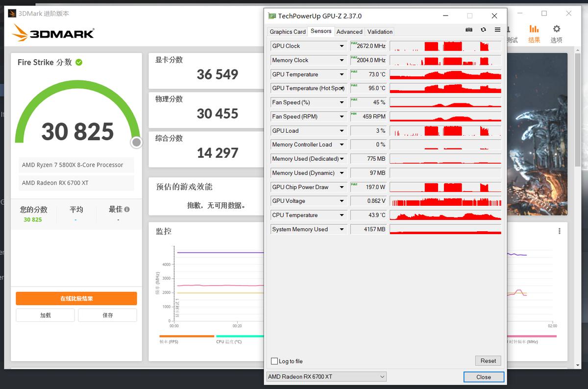Switch to the Graphics Card tab
Image resolution: width=588 pixels, height=389 pixels.
tap(287, 31)
